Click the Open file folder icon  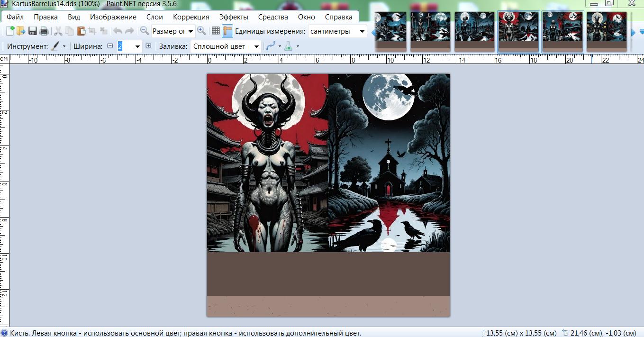(x=20, y=31)
